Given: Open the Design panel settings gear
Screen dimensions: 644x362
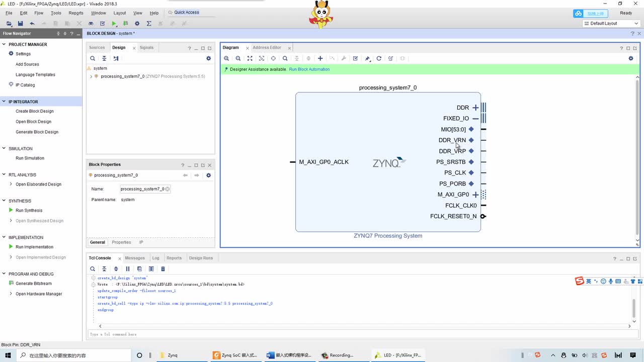Looking at the screenshot, I should pos(208,58).
